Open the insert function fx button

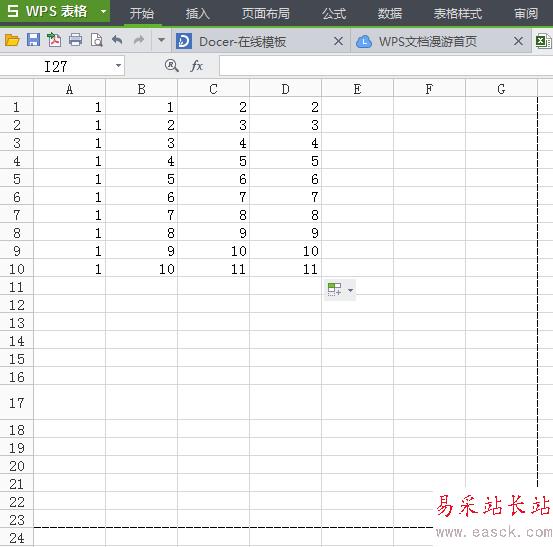point(196,66)
